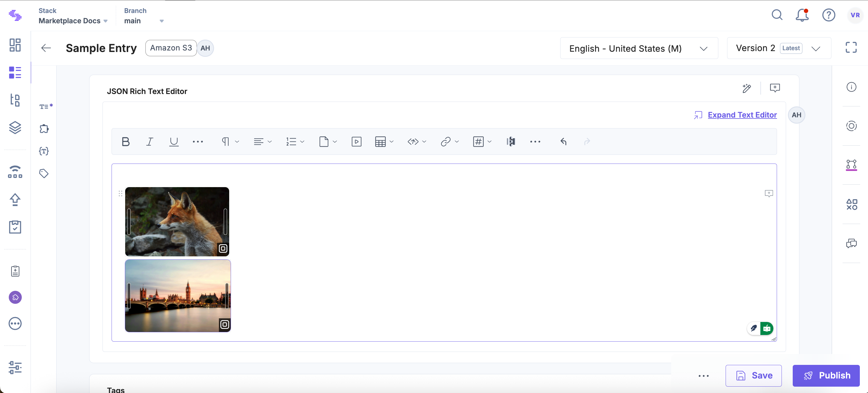Screen dimensions: 868x393
Task: Select the Entries icon in the left sidebar
Action: (x=15, y=73)
